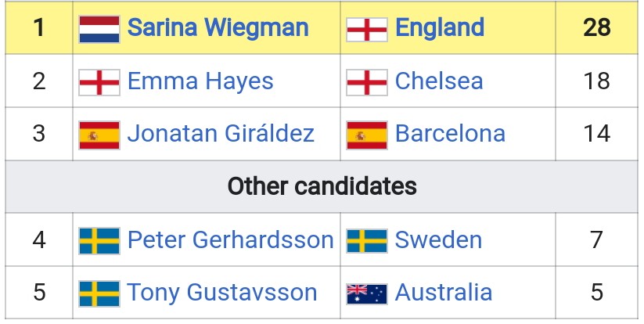Follow the Jonatan Giráldez link
Screen dimensions: 644x324
(221, 135)
